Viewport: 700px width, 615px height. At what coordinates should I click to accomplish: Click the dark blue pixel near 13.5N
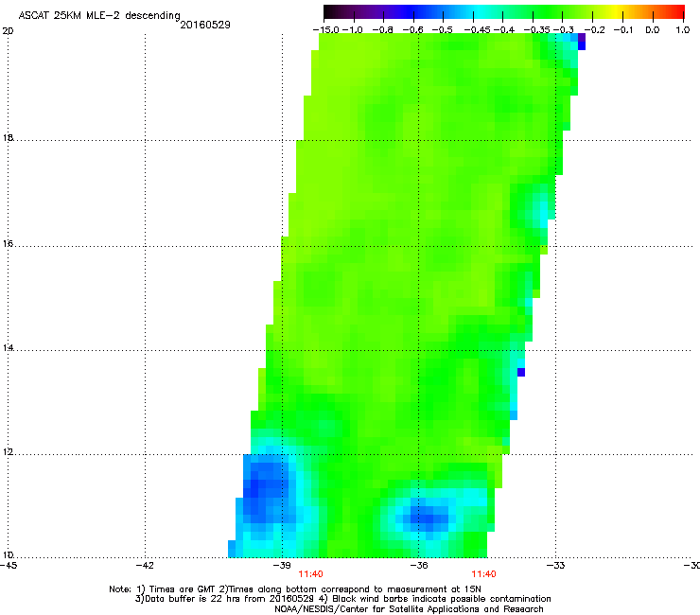(521, 372)
